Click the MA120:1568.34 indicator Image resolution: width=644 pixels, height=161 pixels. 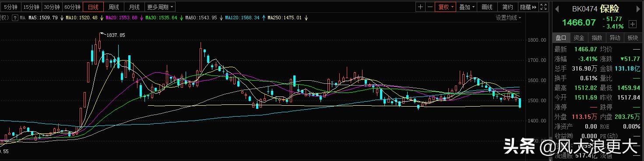(242, 18)
